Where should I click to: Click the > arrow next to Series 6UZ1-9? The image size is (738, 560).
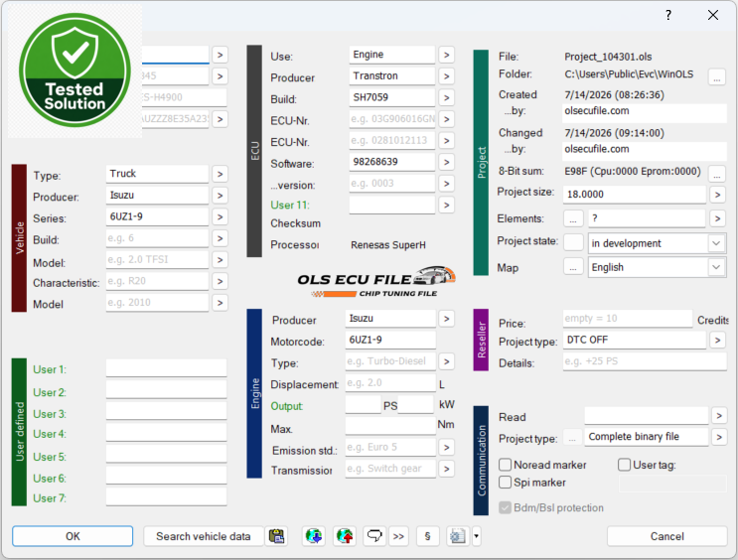pos(220,216)
